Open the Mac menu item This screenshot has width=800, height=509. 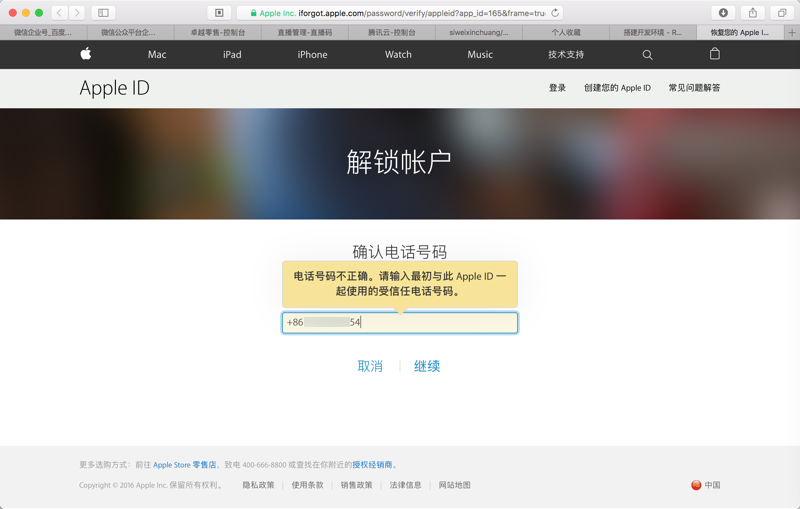pyautogui.click(x=157, y=55)
